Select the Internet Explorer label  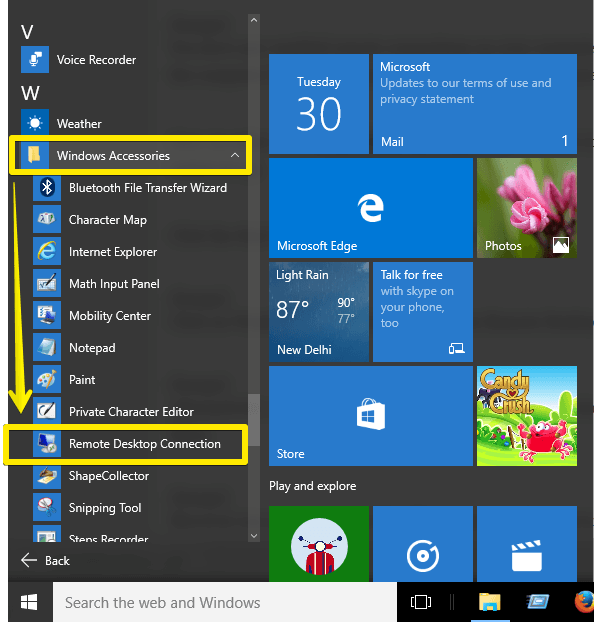(x=113, y=252)
